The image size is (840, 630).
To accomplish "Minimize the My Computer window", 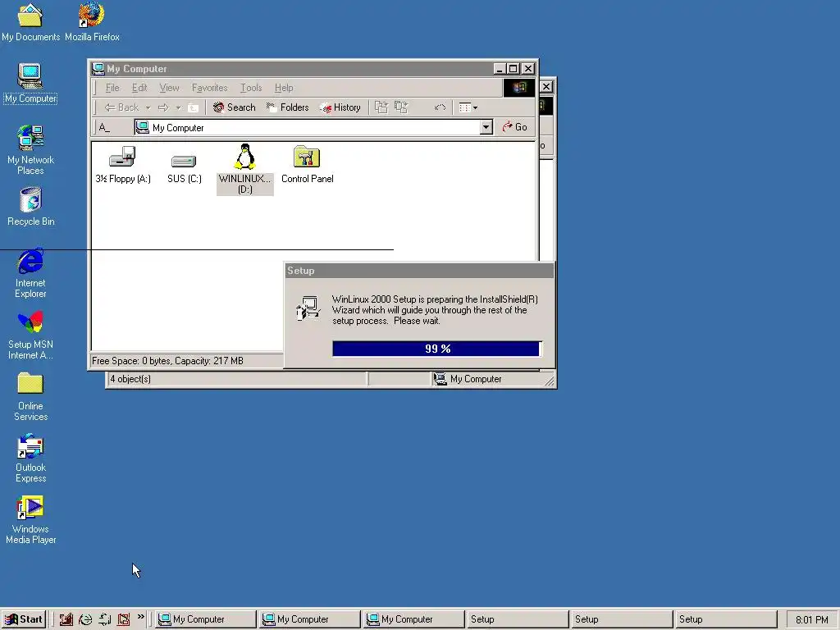I will (x=500, y=69).
